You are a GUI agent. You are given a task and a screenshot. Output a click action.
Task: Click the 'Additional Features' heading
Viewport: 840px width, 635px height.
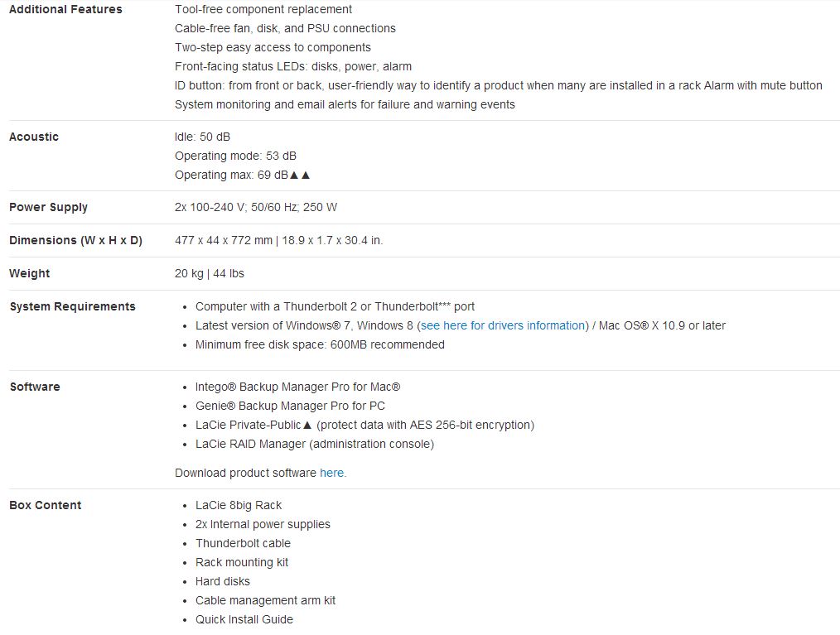click(x=65, y=9)
